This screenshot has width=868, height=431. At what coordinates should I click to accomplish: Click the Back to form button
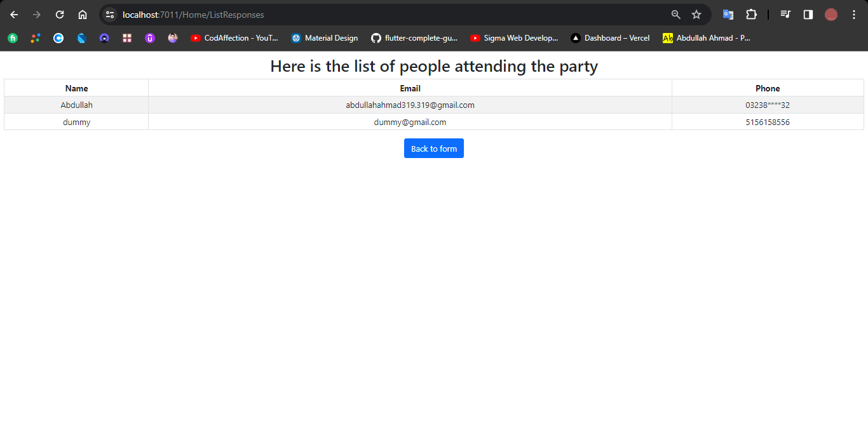click(x=434, y=149)
